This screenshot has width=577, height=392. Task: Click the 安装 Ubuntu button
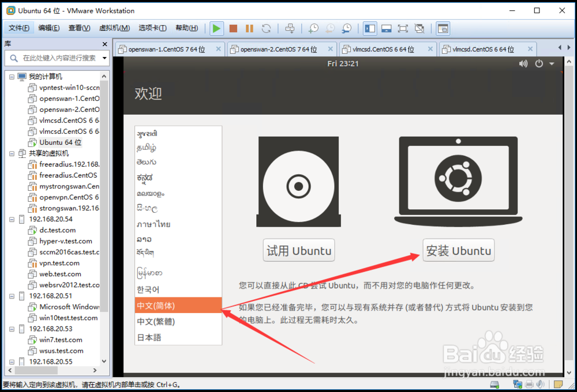(x=459, y=250)
